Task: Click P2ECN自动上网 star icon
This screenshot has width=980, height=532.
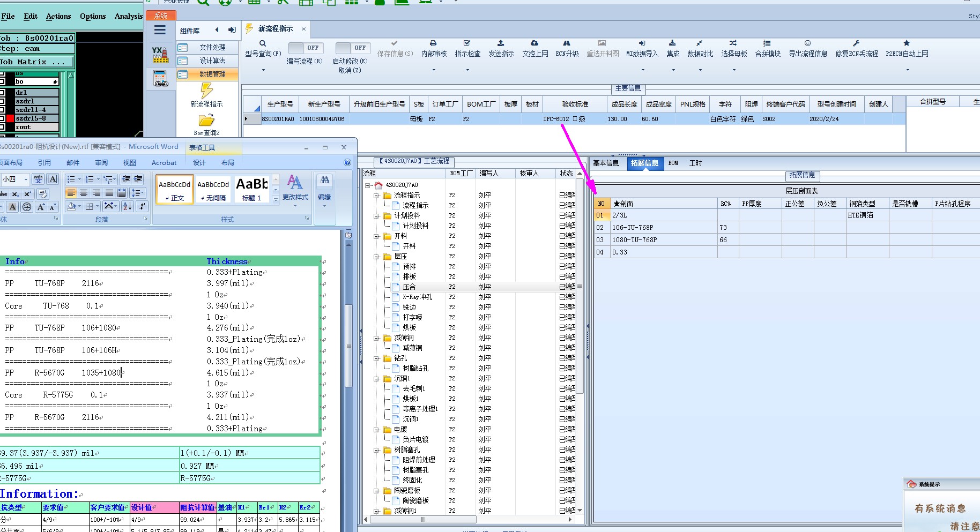Action: [x=907, y=43]
